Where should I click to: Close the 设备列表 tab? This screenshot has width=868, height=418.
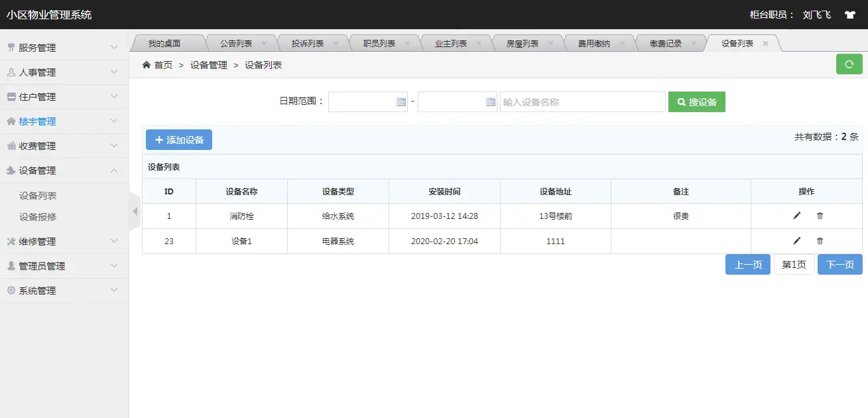(765, 43)
